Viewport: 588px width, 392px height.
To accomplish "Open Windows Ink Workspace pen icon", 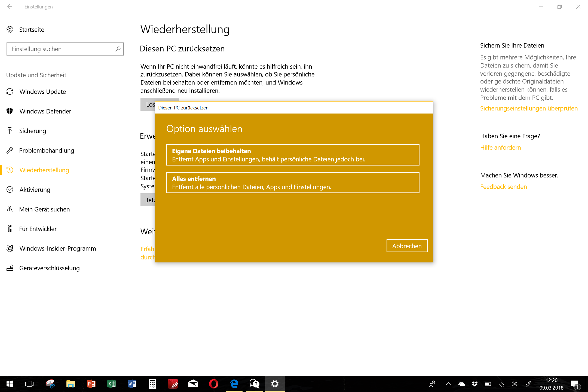I will point(528,384).
